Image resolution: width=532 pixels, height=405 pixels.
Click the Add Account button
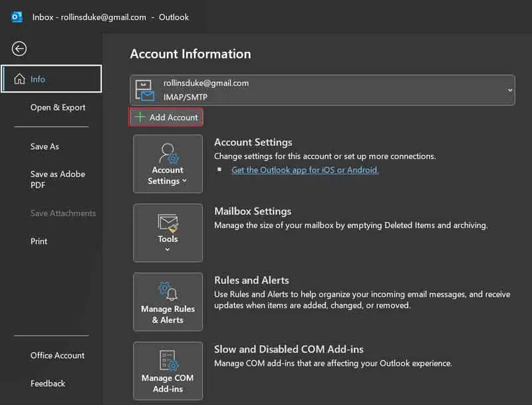[x=166, y=117]
